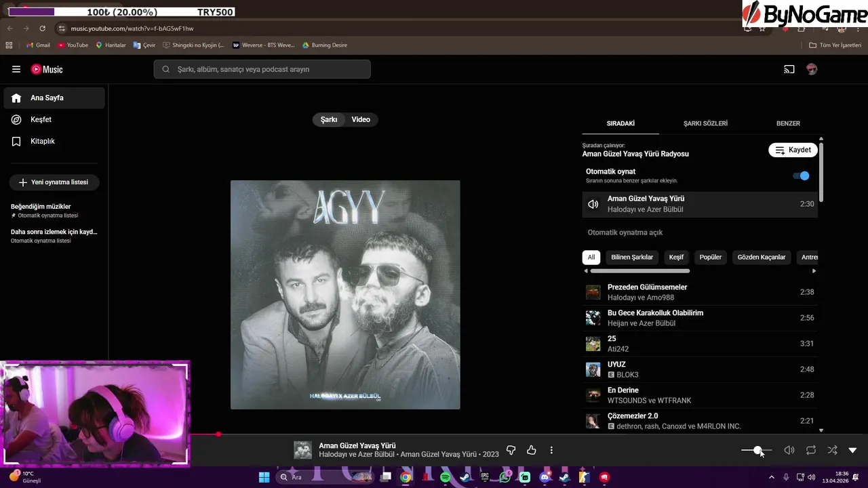Viewport: 868px width, 488px height.
Task: Open the Weverse bookmark
Action: pyautogui.click(x=263, y=45)
